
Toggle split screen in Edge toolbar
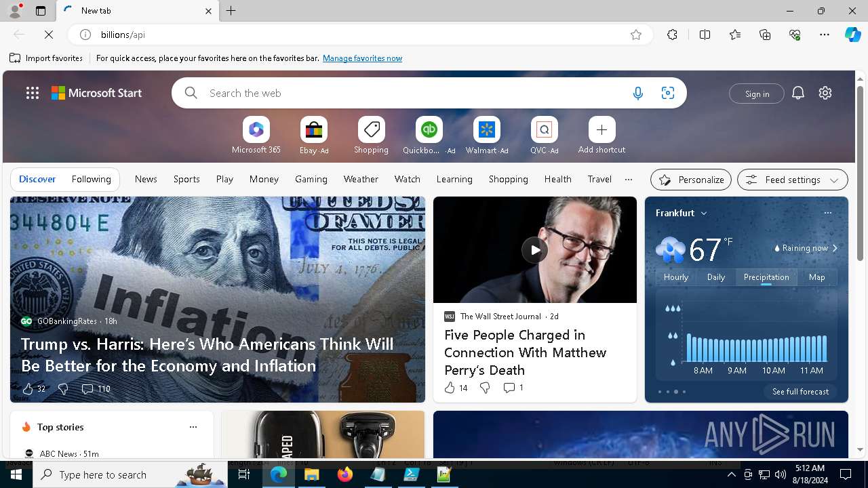[705, 35]
